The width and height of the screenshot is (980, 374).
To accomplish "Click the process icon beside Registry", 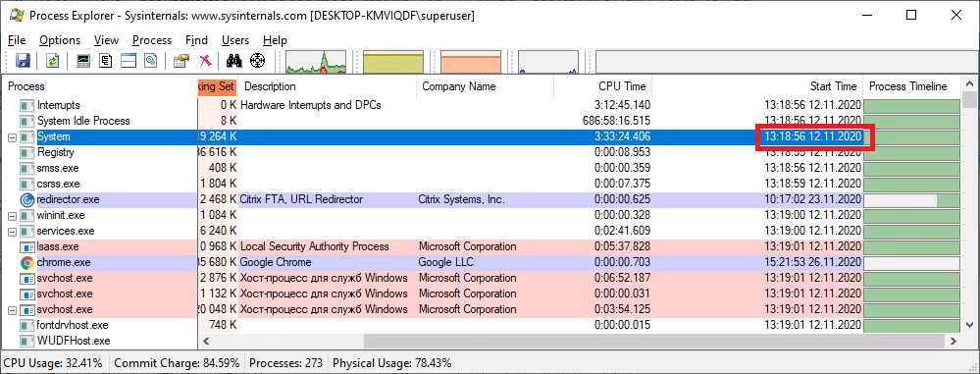I will (26, 152).
